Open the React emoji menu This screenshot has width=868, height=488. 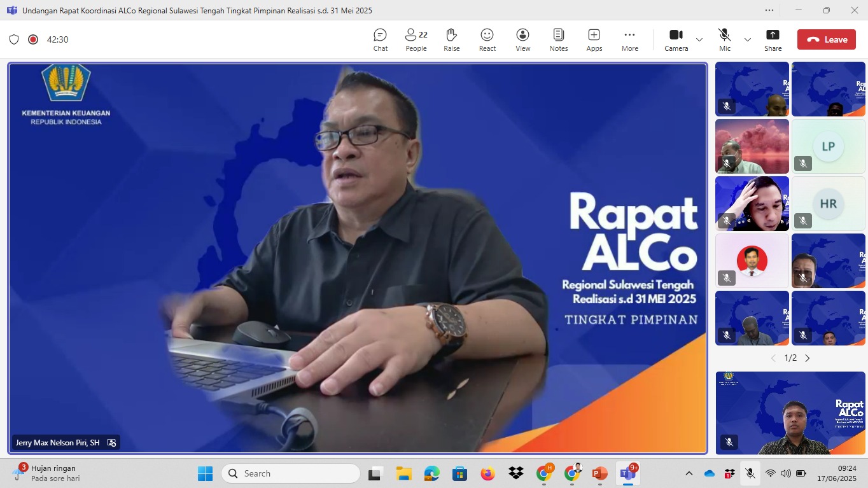(x=487, y=39)
